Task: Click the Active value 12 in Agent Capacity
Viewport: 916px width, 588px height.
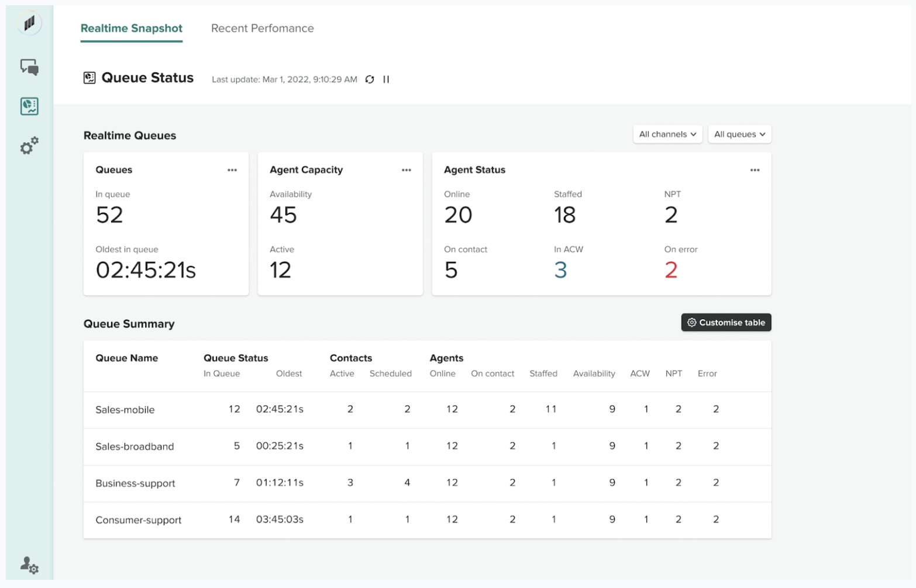Action: coord(280,270)
